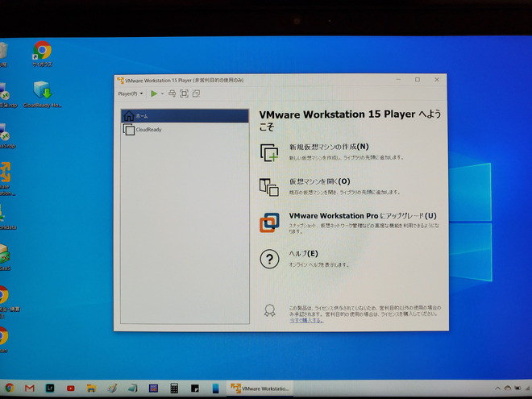Click the 今すぐ購入する link
Screen dimensions: 532x399
pos(306,320)
